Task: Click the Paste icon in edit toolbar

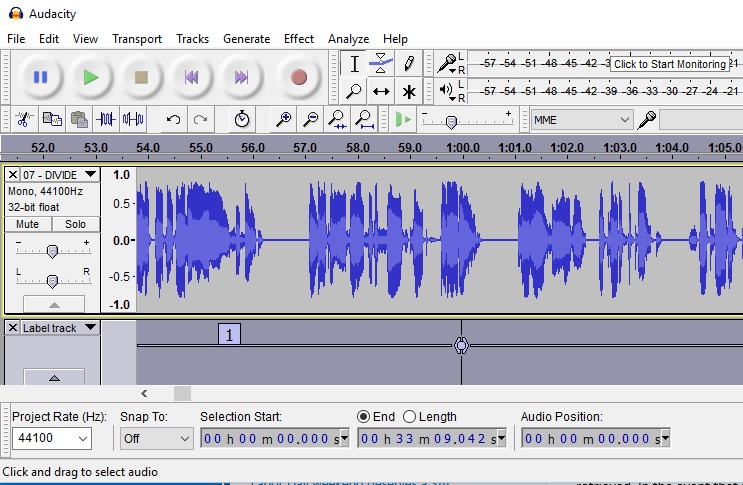Action: coord(79,119)
